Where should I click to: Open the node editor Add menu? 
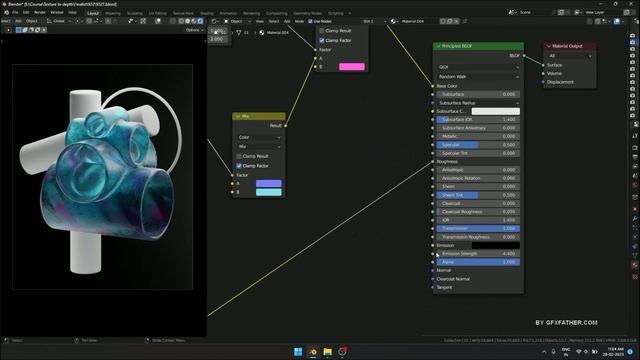[x=287, y=21]
